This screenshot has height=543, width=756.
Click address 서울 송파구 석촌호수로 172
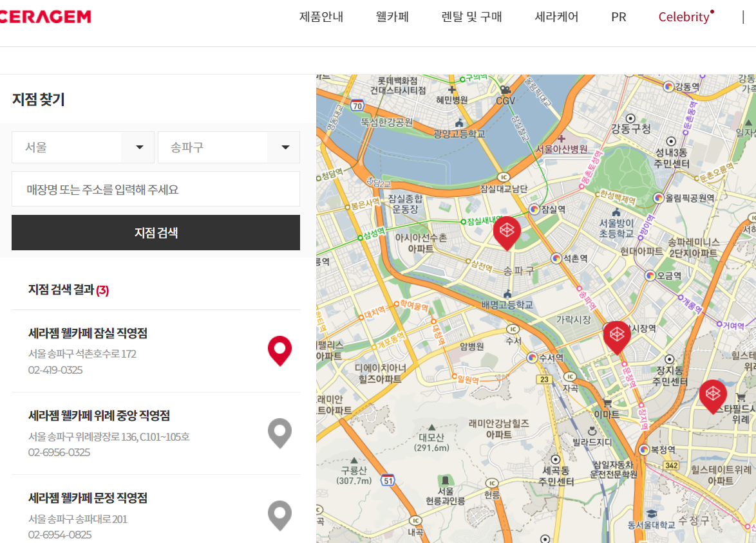tap(82, 354)
